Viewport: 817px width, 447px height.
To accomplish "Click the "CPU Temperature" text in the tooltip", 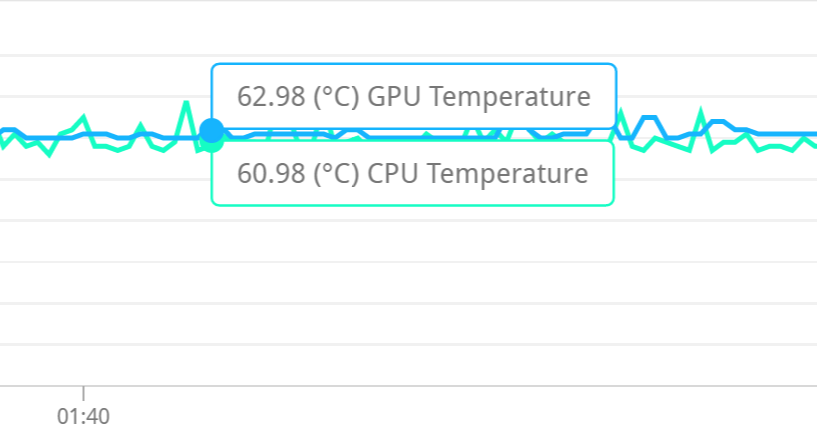I will 478,174.
